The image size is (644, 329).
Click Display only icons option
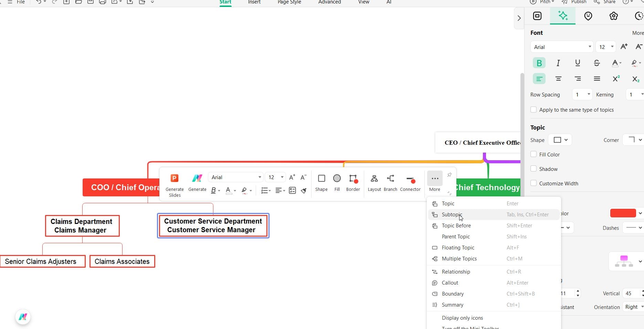[494, 318]
